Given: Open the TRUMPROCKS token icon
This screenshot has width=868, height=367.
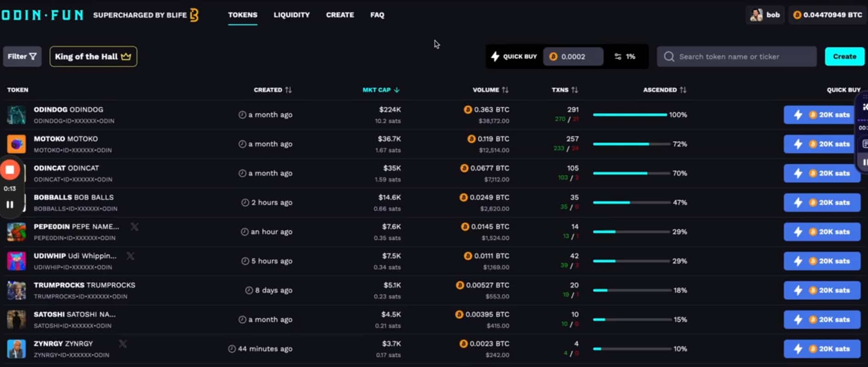Looking at the screenshot, I should coord(17,290).
